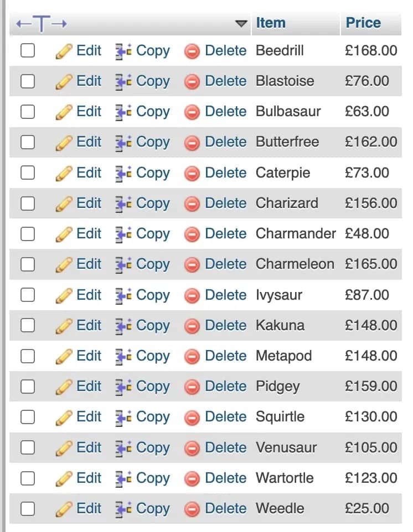The width and height of the screenshot is (413, 532).
Task: Open the column options dropdown triangle
Action: (x=241, y=23)
